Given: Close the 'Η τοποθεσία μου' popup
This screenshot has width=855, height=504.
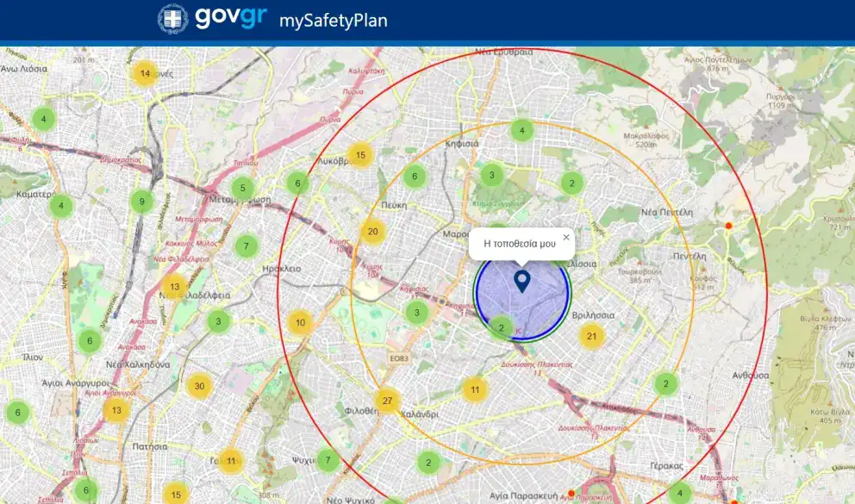Looking at the screenshot, I should pos(566,238).
